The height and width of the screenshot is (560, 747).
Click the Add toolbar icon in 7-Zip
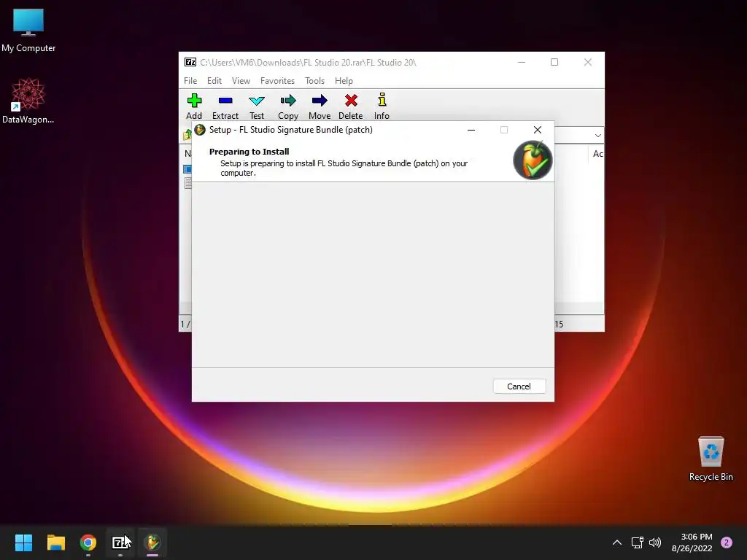click(194, 106)
